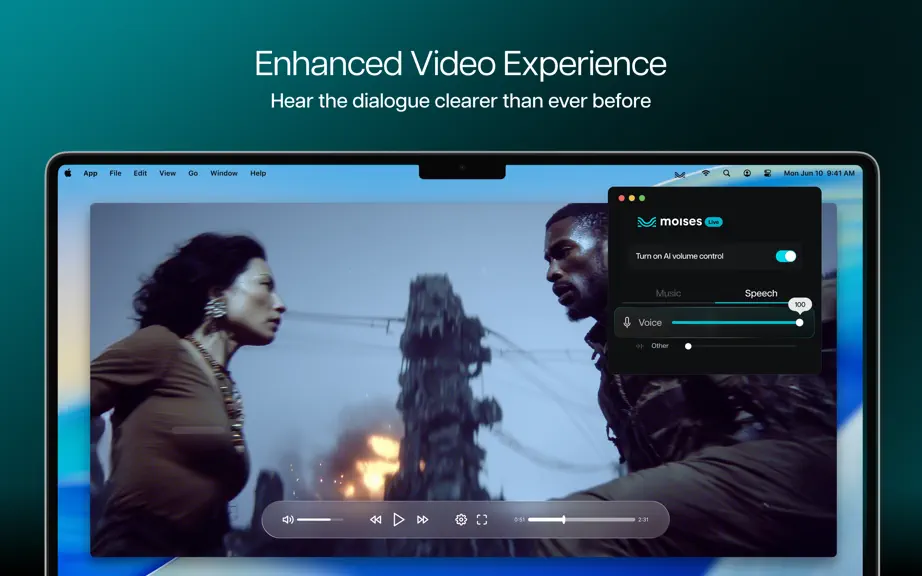Maximize the Moises panel with green button

point(642,198)
